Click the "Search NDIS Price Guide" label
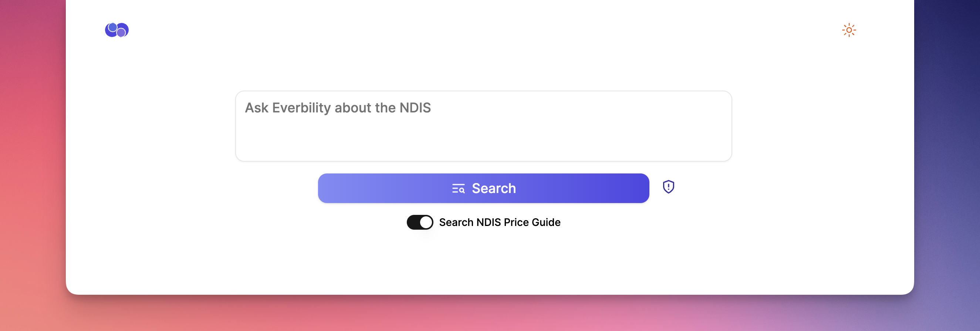 tap(500, 222)
